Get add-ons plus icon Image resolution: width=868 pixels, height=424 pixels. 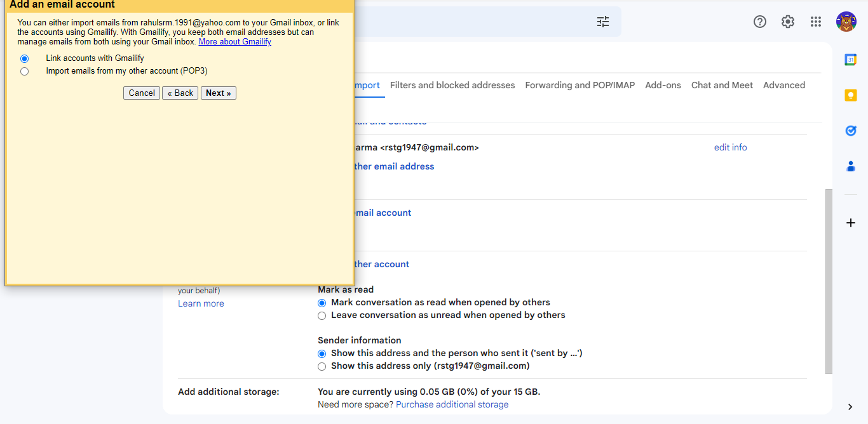851,223
